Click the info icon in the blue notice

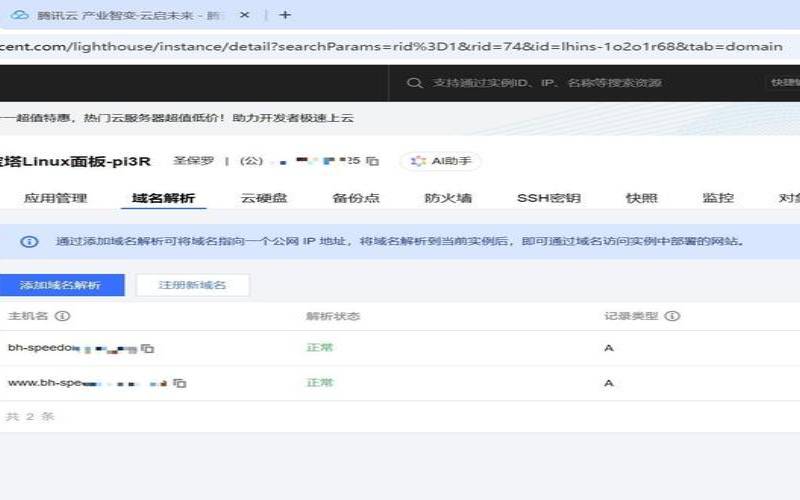pos(29,241)
